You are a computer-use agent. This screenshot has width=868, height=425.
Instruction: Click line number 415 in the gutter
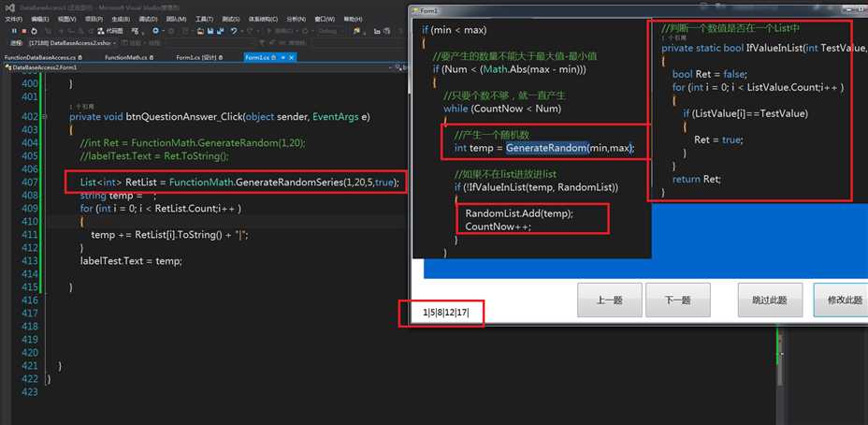click(x=29, y=286)
